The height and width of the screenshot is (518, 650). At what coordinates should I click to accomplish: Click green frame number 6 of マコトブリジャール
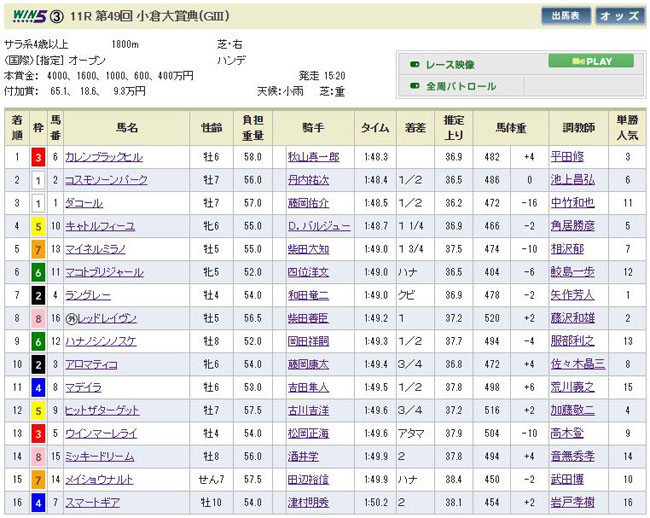coord(37,272)
